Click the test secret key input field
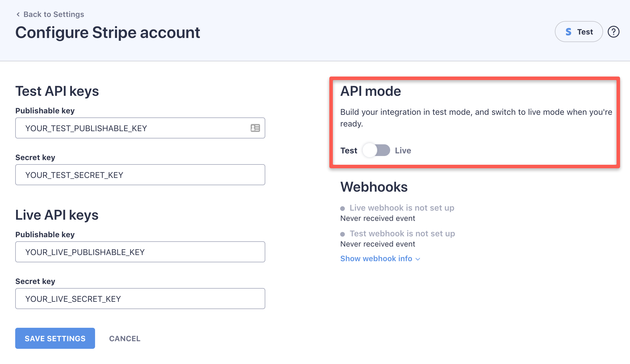 coord(140,175)
